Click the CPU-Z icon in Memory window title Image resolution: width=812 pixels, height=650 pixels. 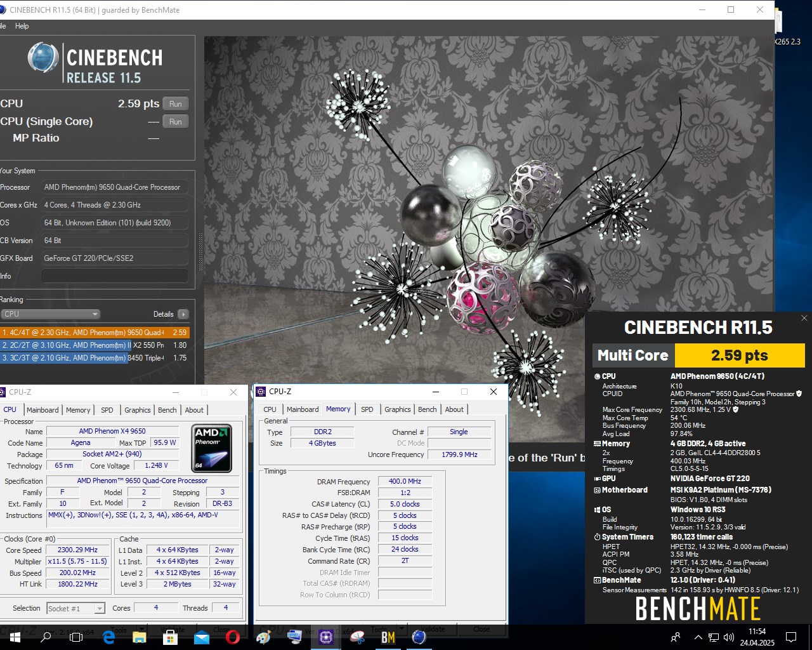[x=261, y=392]
